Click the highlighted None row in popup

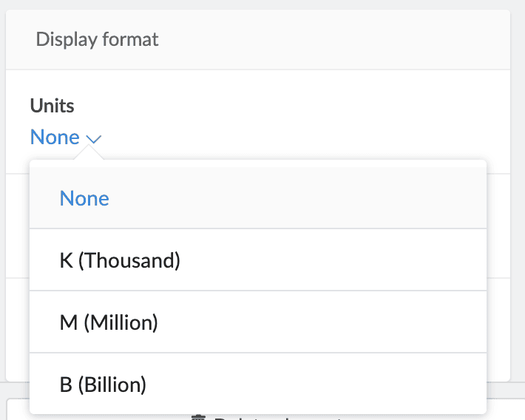[x=257, y=198]
